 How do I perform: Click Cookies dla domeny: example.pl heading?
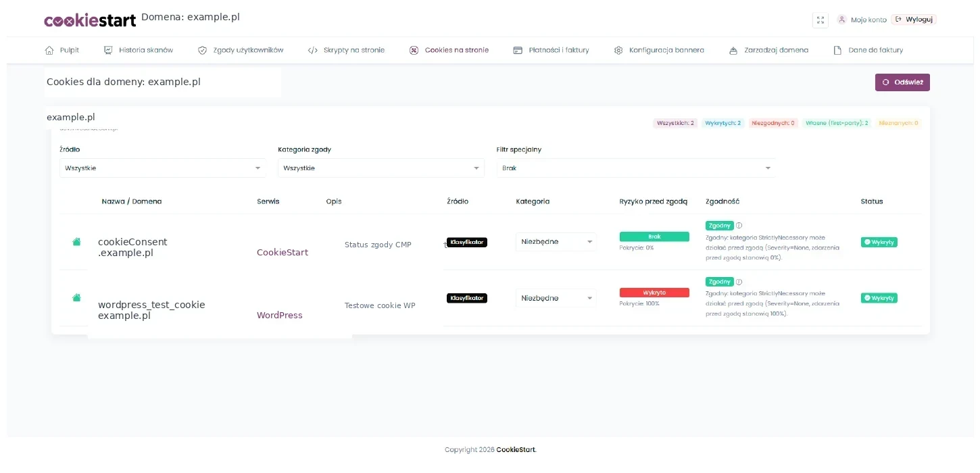point(124,82)
